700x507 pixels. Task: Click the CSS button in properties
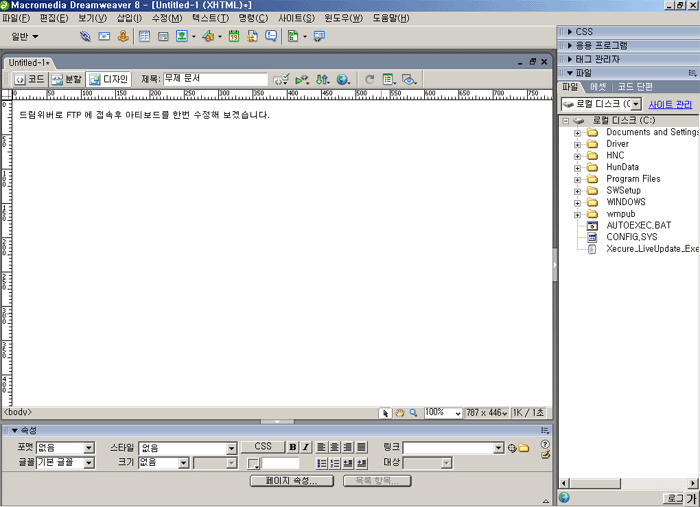[x=263, y=447]
